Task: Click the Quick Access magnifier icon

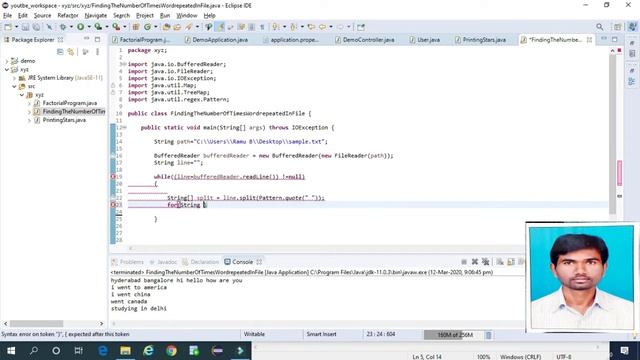Action: click(x=600, y=27)
